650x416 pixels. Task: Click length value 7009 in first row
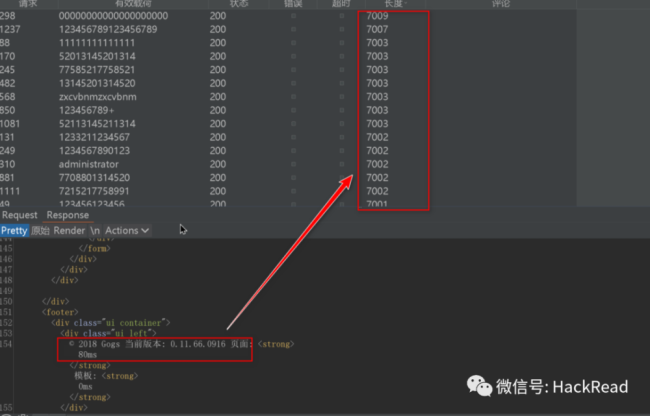[377, 16]
